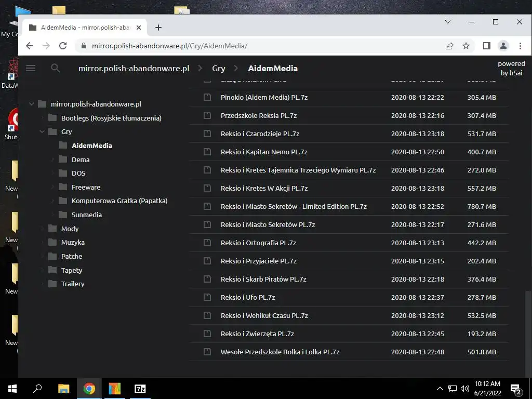Screen dimensions: 532x399
Task: Click the Chrome icon in the taskbar
Action: [89, 389]
